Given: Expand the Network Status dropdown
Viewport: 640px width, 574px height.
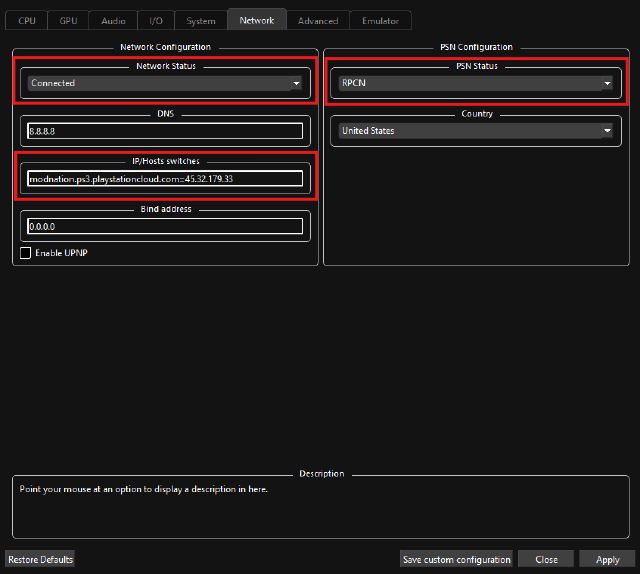Looking at the screenshot, I should pos(165,83).
